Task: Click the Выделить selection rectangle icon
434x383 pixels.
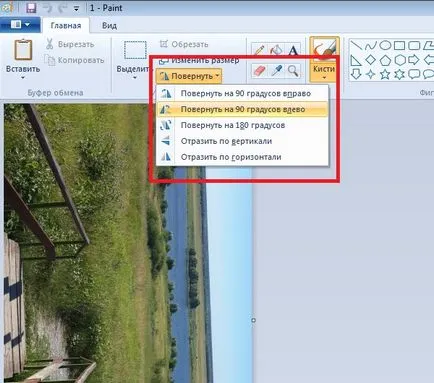Action: tap(135, 51)
